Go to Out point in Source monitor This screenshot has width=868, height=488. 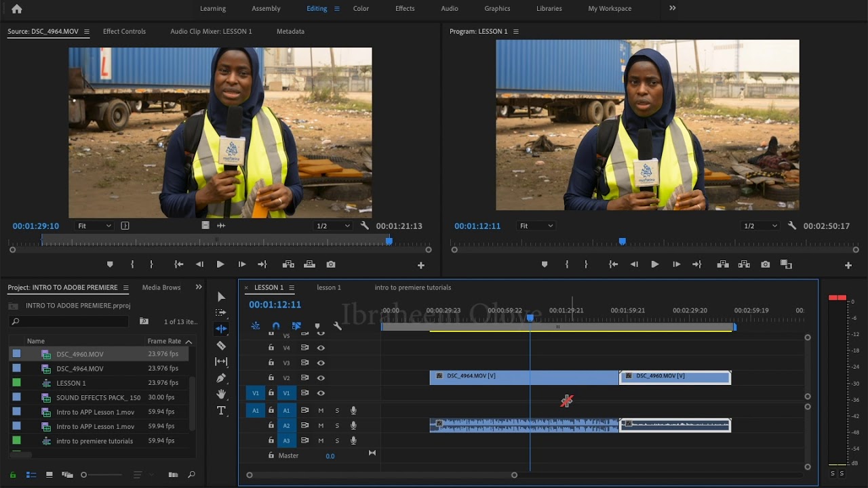point(262,264)
